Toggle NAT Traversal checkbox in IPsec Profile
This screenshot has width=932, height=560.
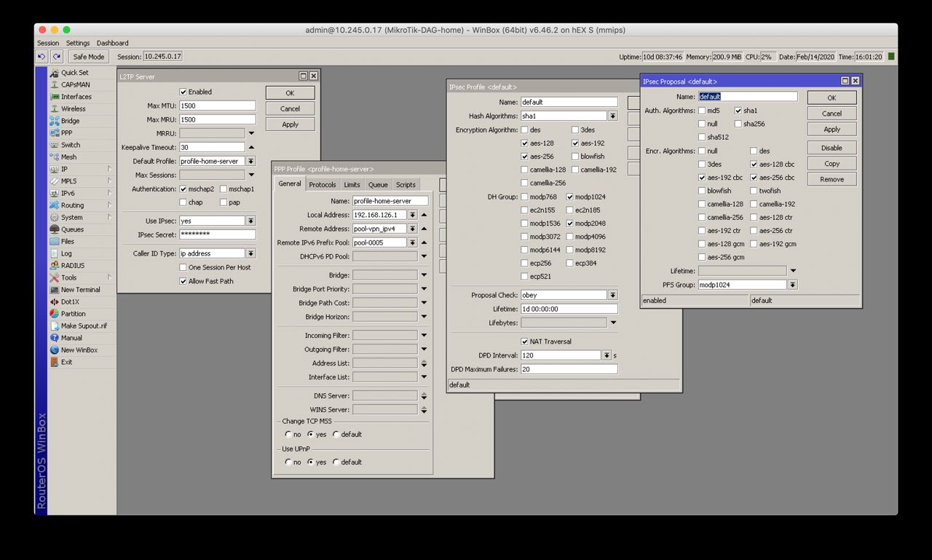coord(525,342)
